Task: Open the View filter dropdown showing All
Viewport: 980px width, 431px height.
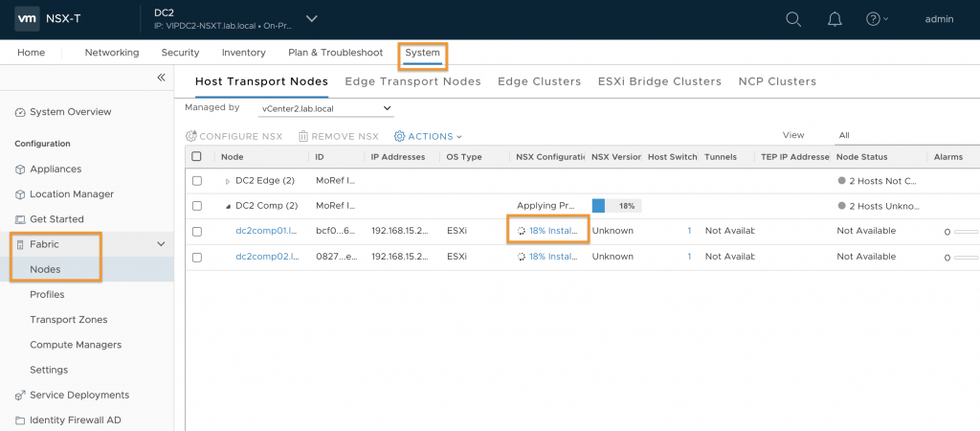Action: pyautogui.click(x=906, y=135)
